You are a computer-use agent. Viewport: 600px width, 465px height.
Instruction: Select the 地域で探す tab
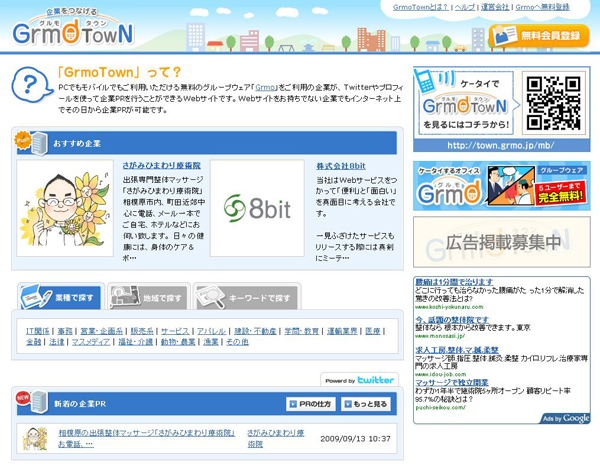(x=148, y=297)
